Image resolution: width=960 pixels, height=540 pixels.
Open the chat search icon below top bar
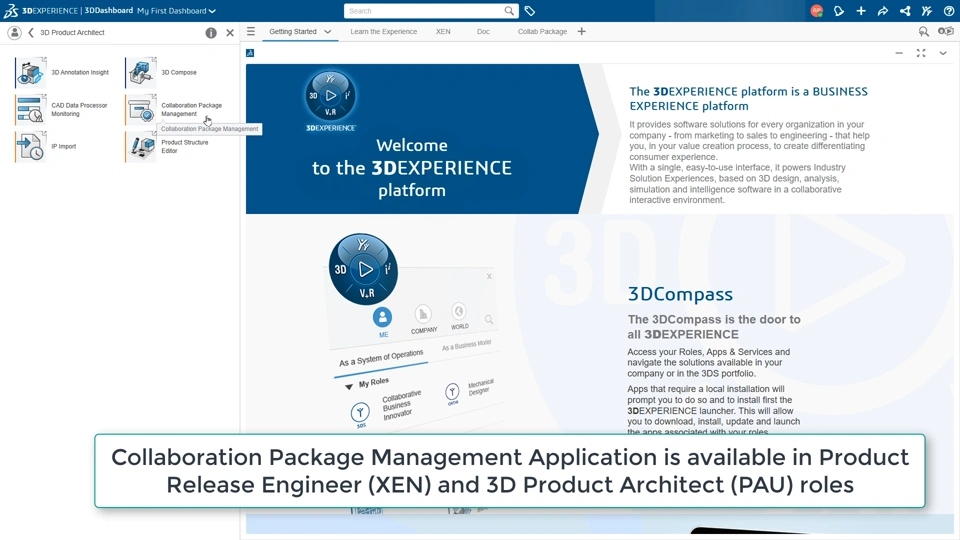[923, 31]
